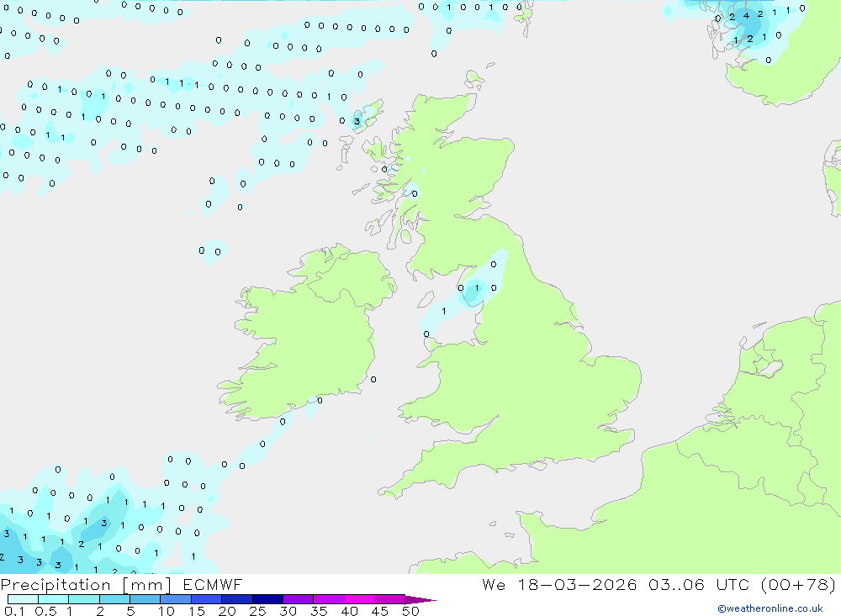Image resolution: width=841 pixels, height=616 pixels.
Task: Click the '(00+78)' forecast offset text
Action: click(798, 584)
